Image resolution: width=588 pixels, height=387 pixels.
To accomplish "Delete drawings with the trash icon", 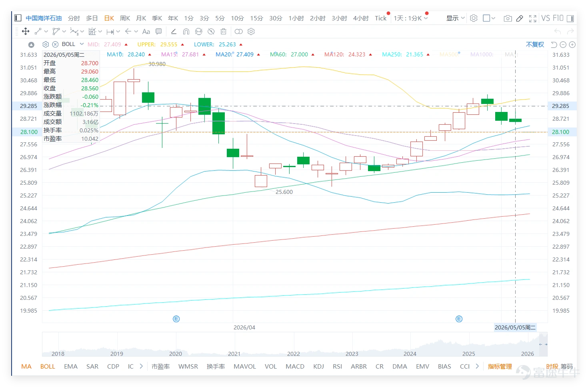I will pos(224,32).
